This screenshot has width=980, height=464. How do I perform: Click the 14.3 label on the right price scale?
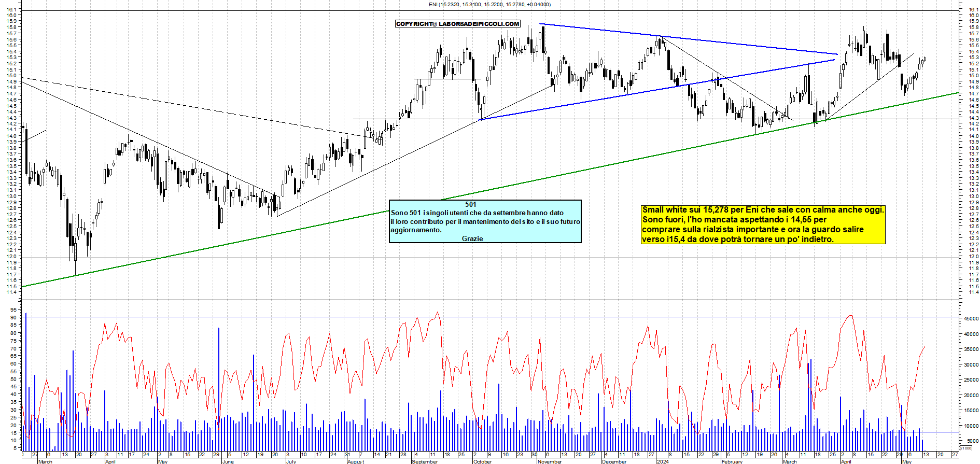click(x=974, y=118)
